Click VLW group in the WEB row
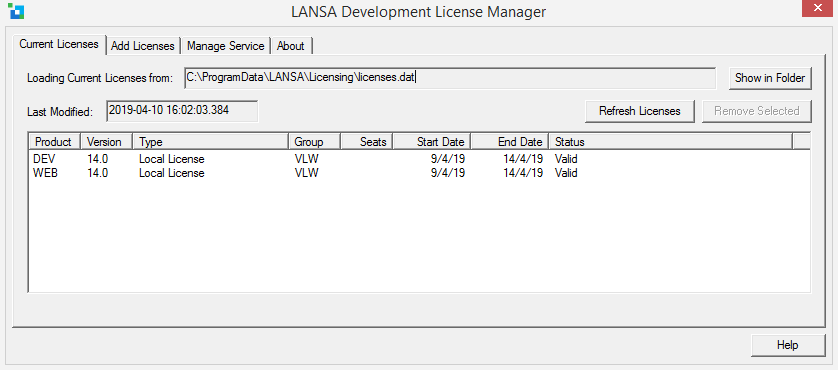The width and height of the screenshot is (838, 370). point(307,173)
